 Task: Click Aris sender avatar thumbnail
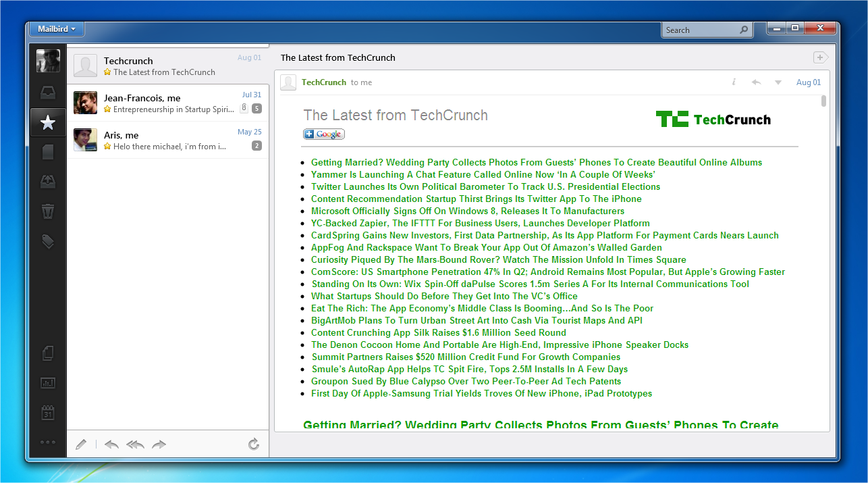(x=86, y=140)
